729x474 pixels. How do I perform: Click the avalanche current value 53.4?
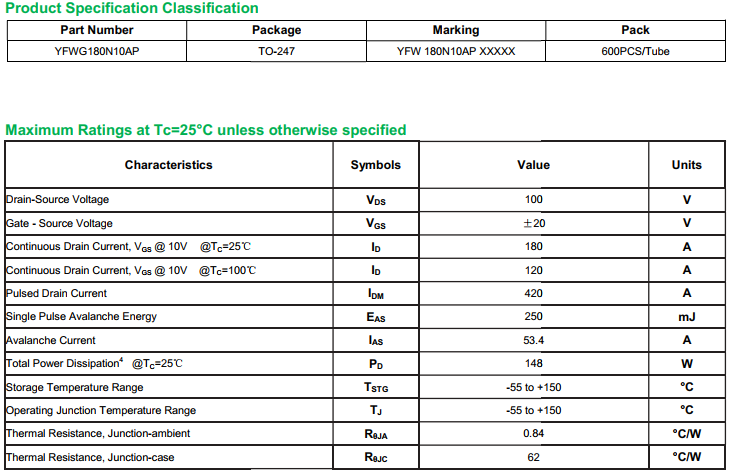click(533, 340)
